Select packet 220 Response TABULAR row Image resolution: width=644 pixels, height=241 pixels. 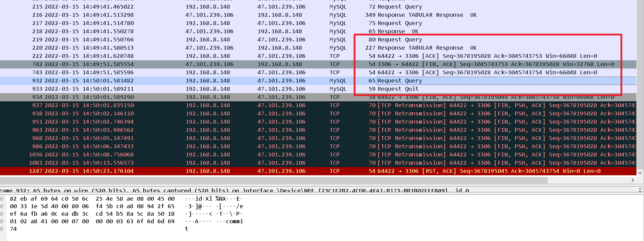click(x=206, y=48)
